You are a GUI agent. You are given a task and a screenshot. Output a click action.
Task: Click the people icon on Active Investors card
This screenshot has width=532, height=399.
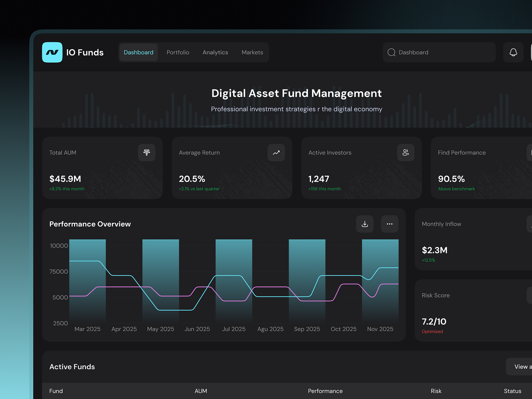406,153
